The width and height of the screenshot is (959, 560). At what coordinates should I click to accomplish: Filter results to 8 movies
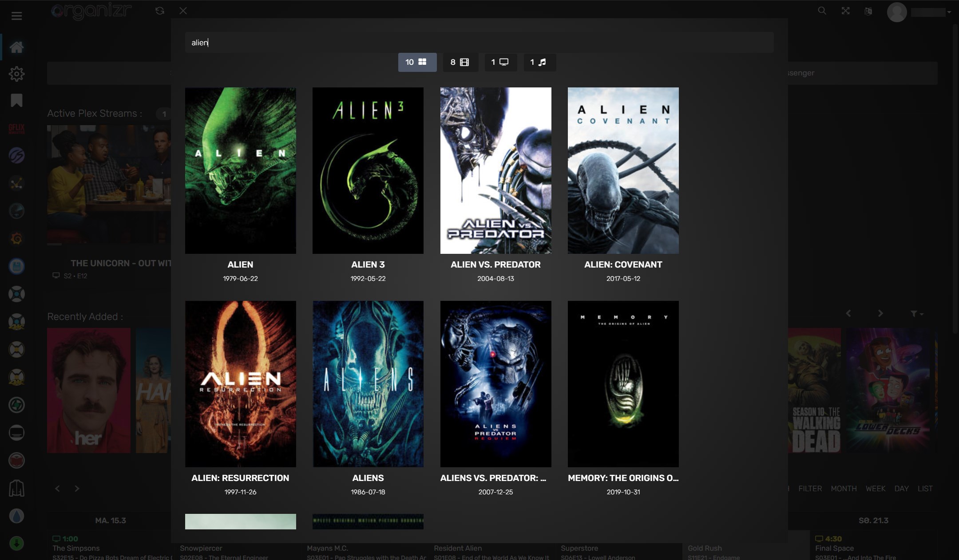(460, 62)
